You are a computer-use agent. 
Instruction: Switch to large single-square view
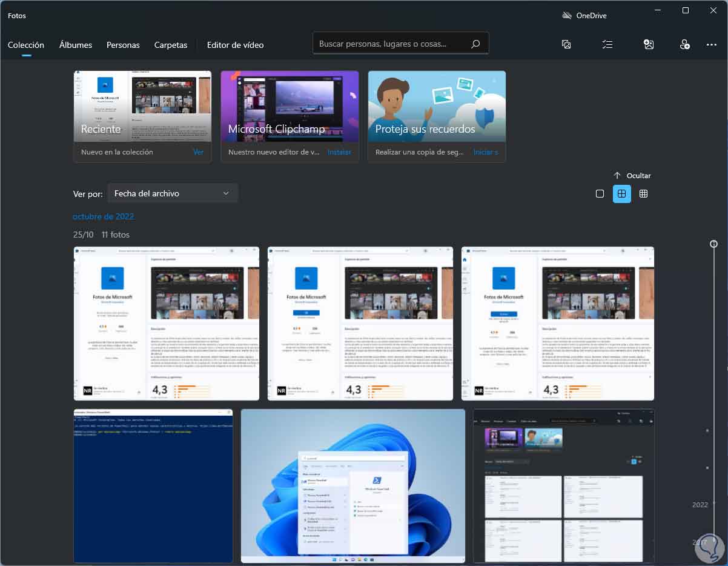[x=600, y=194]
